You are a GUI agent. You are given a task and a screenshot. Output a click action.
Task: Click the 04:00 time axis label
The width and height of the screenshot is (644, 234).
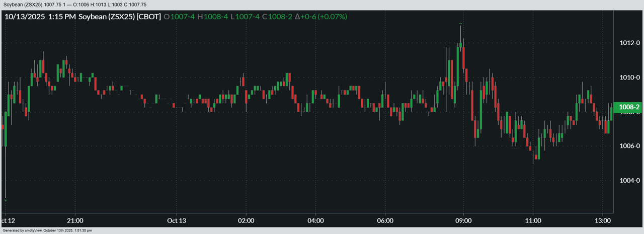coord(315,220)
